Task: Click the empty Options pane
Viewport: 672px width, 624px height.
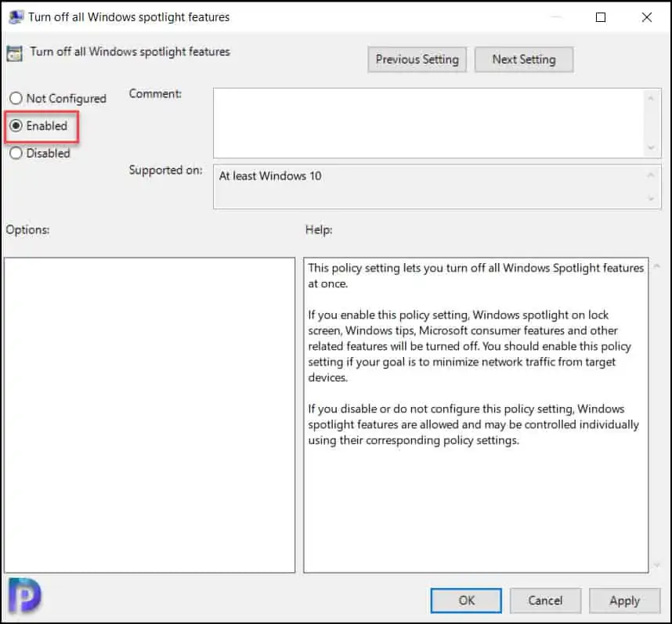Action: tap(150, 415)
